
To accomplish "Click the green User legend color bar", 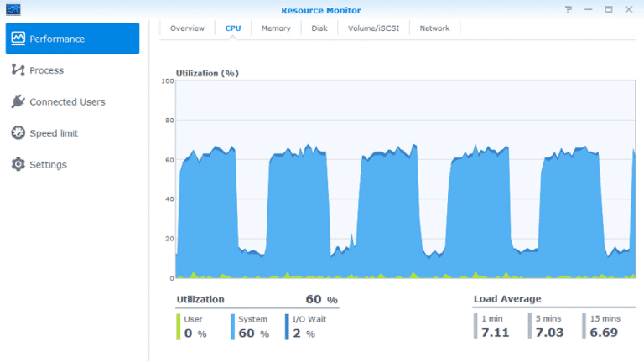I will tap(179, 327).
